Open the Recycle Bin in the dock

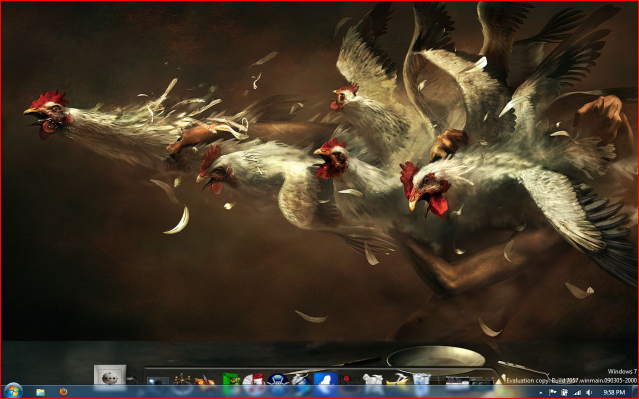[421, 379]
